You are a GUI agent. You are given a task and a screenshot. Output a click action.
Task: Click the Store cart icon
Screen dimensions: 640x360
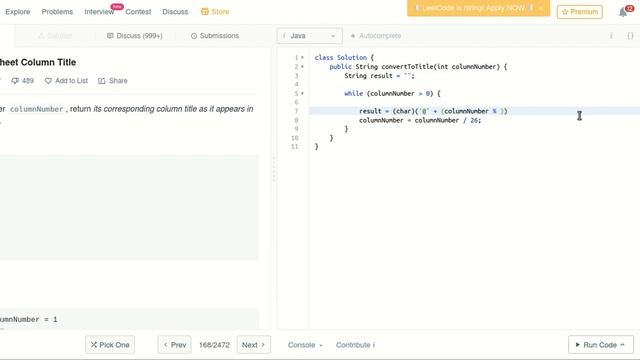(x=204, y=12)
